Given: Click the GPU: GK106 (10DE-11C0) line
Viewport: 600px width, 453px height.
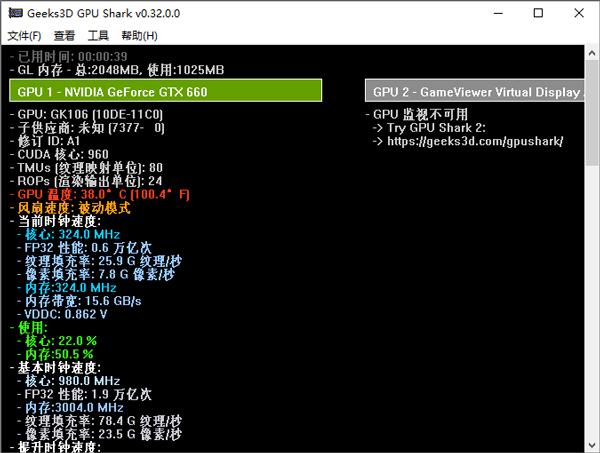Looking at the screenshot, I should point(86,114).
